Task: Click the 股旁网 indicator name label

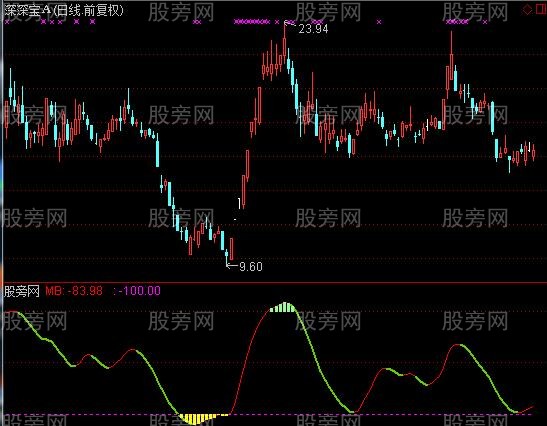Action: point(22,291)
